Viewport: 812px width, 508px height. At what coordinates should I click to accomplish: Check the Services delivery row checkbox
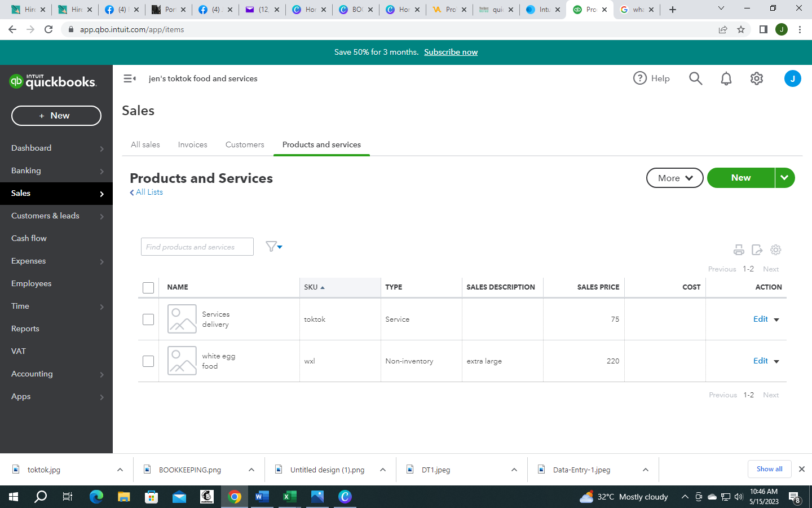148,319
